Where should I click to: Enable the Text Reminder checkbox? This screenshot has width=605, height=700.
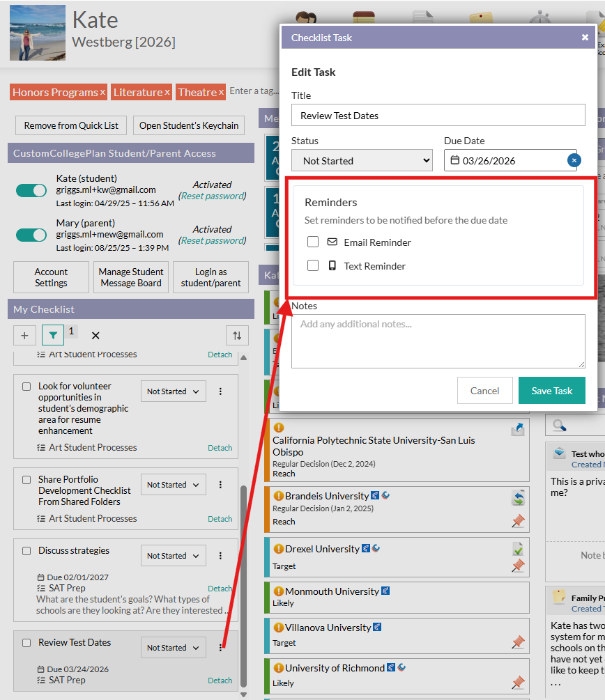tap(313, 265)
